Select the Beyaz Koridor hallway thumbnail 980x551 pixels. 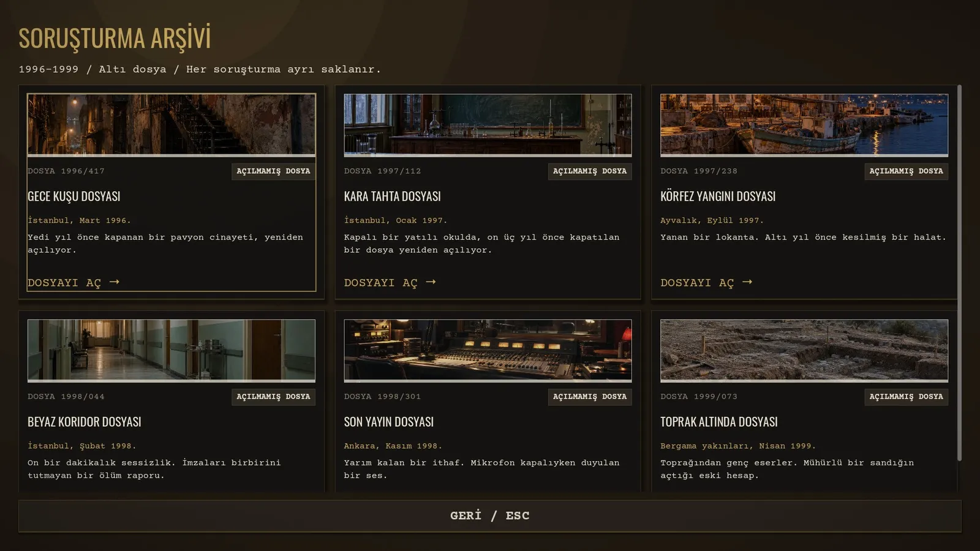click(171, 351)
